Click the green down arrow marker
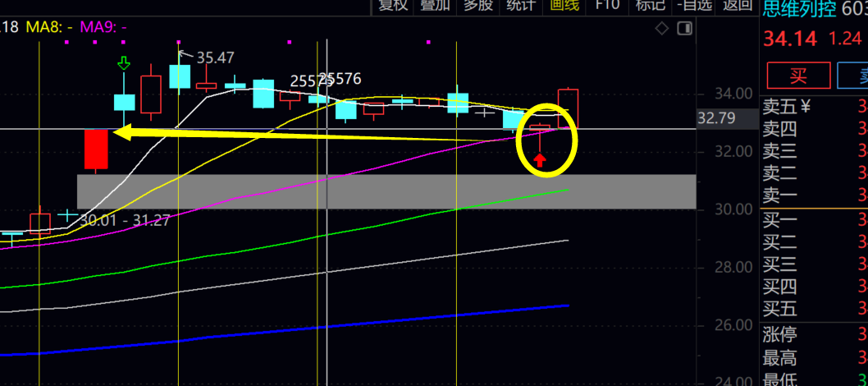The width and height of the screenshot is (868, 386). click(124, 63)
